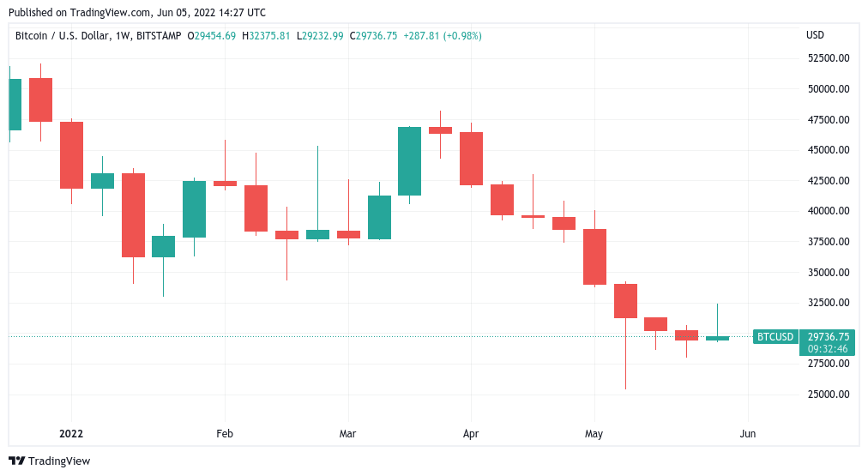
Task: Select the Jun label on time axis
Action: 748,434
